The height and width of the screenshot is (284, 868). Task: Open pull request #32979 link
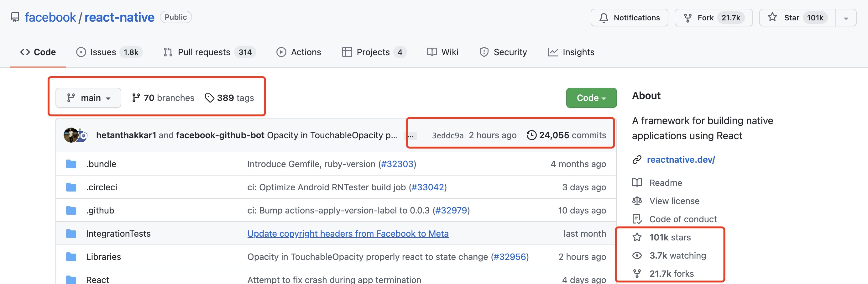click(451, 210)
